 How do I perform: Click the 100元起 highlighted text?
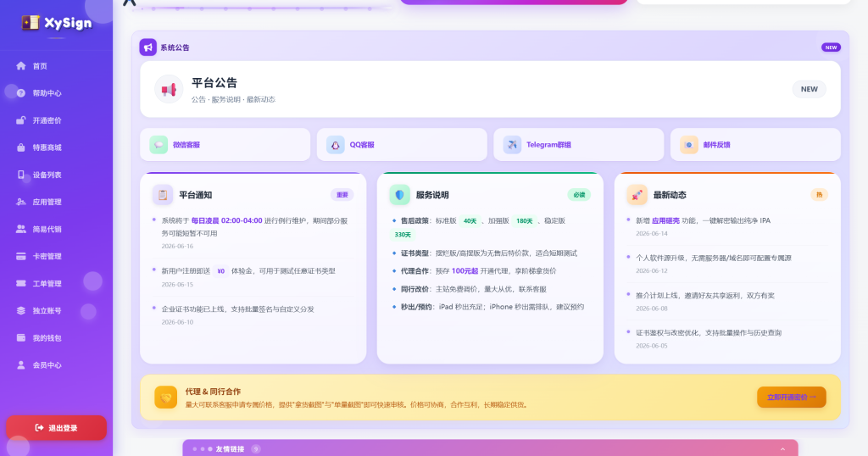pyautogui.click(x=465, y=271)
